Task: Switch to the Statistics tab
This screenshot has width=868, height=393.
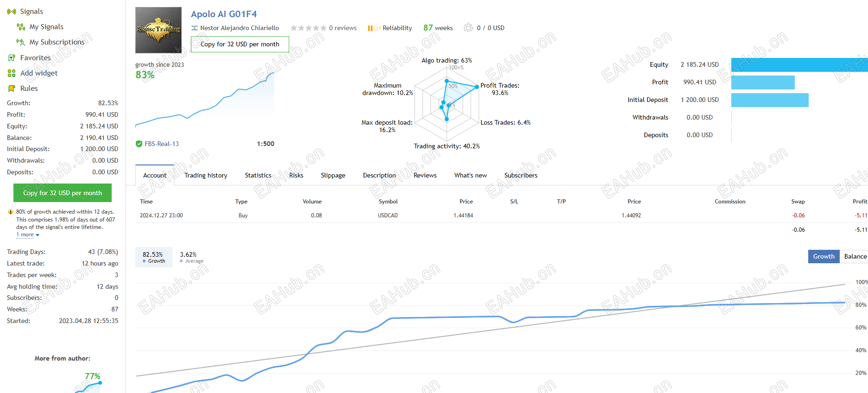Action: pyautogui.click(x=258, y=175)
